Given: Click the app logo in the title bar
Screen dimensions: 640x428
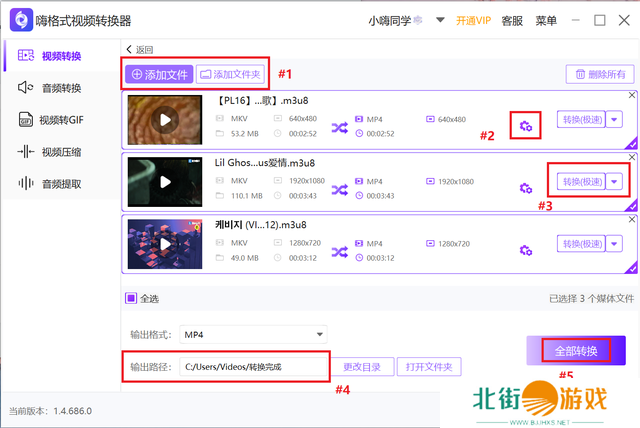Looking at the screenshot, I should pos(17,21).
